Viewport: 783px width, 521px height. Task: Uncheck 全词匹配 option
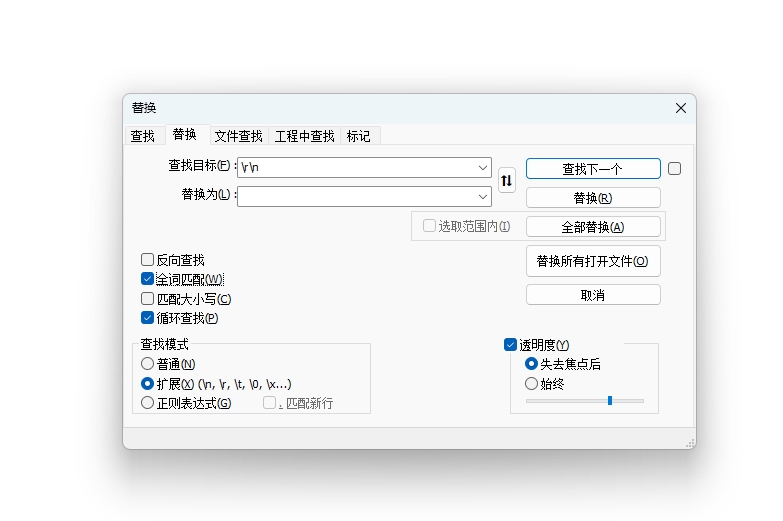point(148,279)
